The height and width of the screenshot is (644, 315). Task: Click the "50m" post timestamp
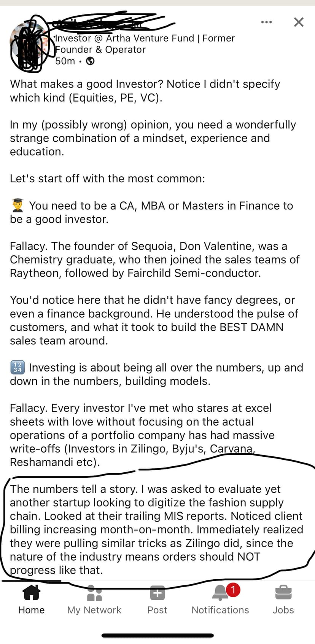click(x=65, y=61)
